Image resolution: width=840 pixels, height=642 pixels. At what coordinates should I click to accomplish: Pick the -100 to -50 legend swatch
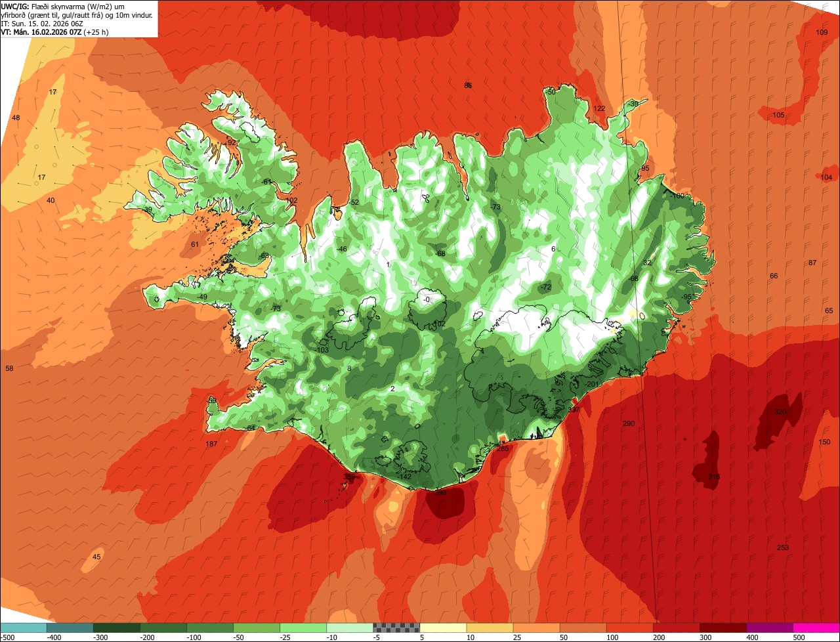(210, 628)
